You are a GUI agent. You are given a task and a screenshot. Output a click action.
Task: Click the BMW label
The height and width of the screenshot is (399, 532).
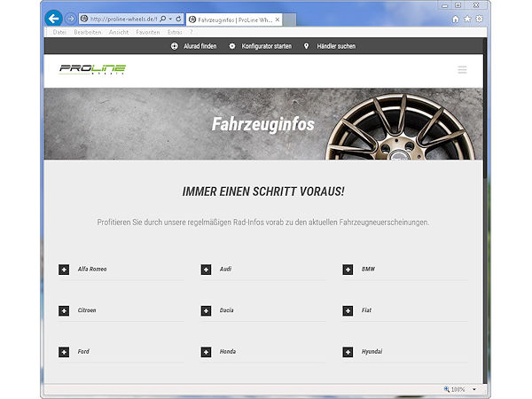[368, 269]
